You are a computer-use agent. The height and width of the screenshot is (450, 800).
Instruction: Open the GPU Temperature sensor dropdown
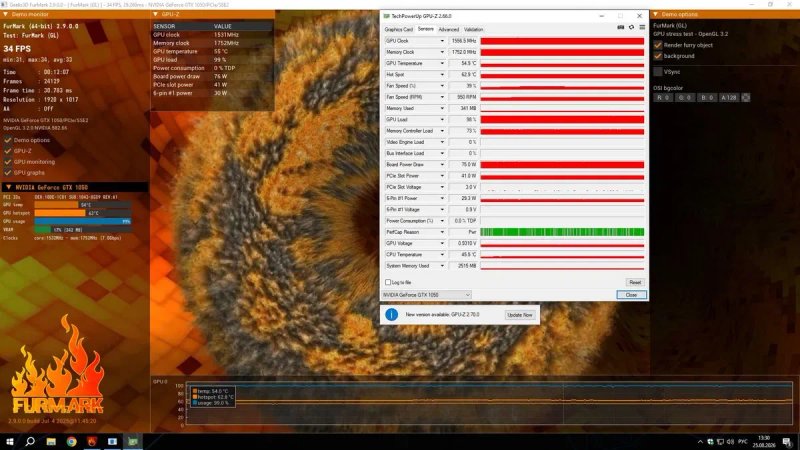pyautogui.click(x=442, y=63)
